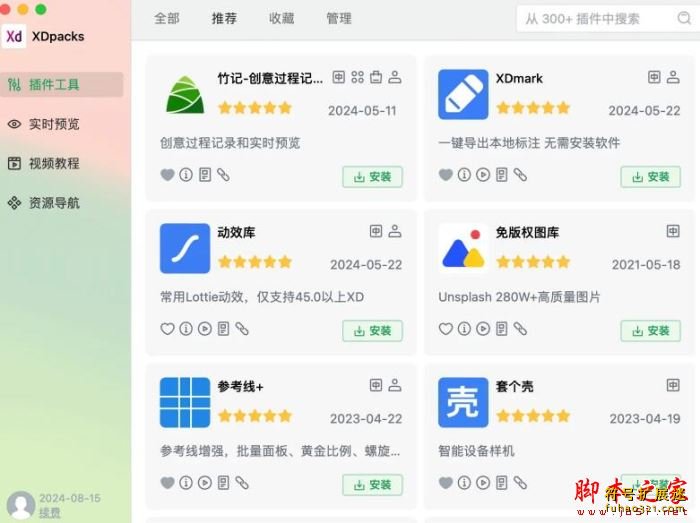This screenshot has height=523, width=700.
Task: Open the link icon on 套个壳 card
Action: coord(520,483)
